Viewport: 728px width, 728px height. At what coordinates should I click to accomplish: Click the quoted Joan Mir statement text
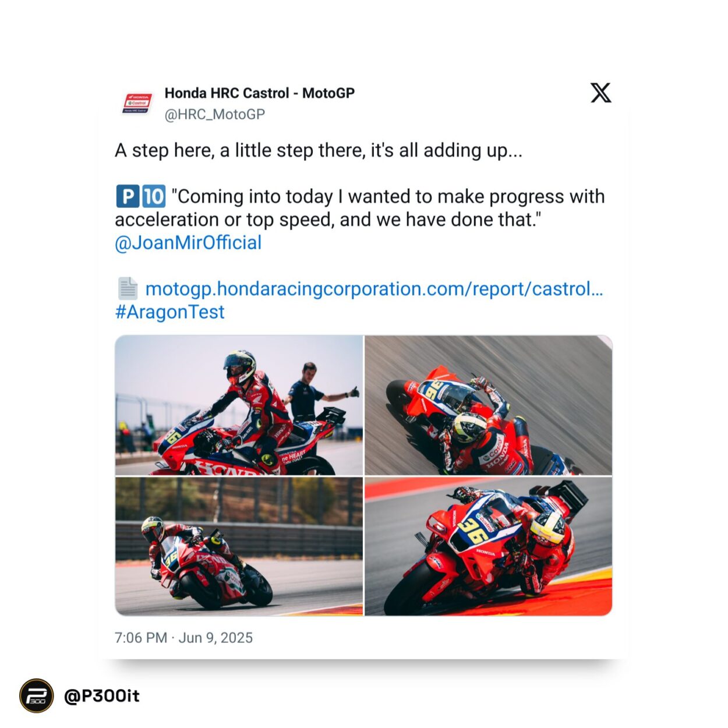[359, 208]
